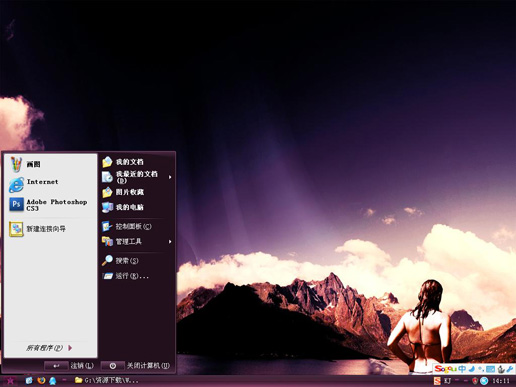Open 搜索(S) from the start menu
The height and width of the screenshot is (387, 516).
pos(137,261)
